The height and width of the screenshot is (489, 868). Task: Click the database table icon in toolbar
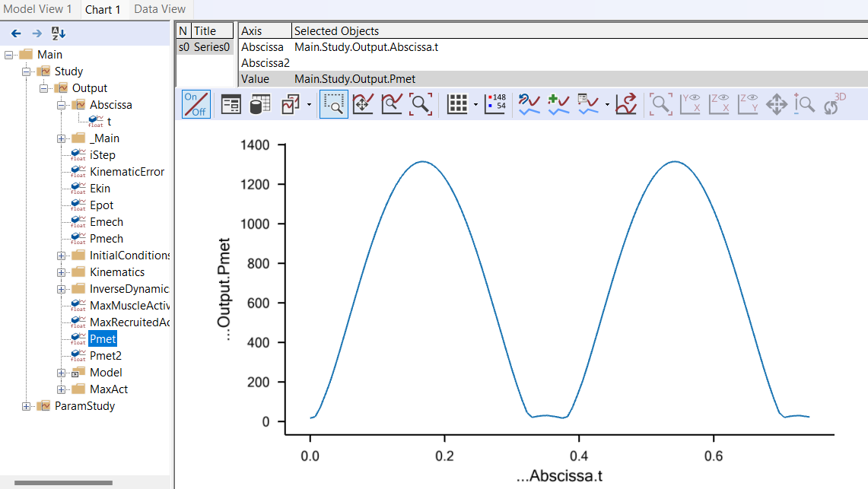point(260,104)
